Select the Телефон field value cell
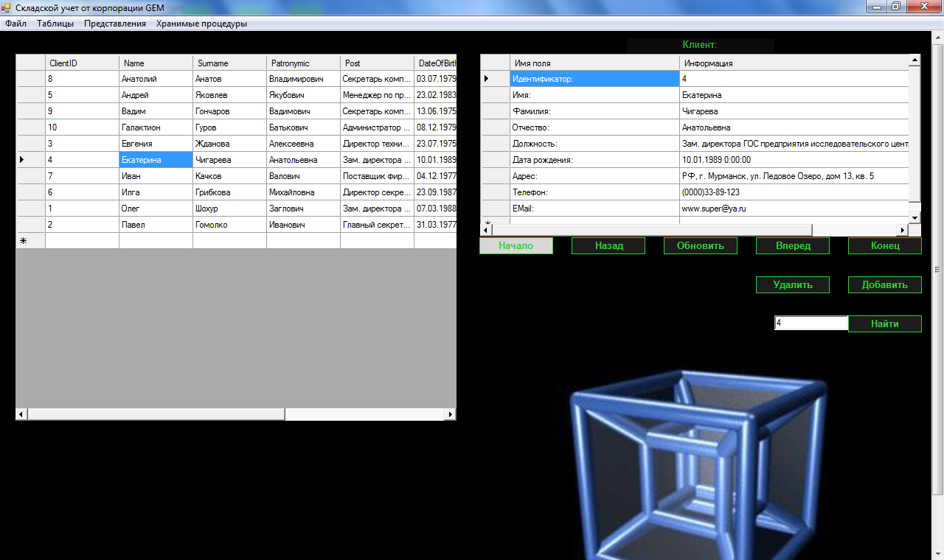 click(793, 192)
